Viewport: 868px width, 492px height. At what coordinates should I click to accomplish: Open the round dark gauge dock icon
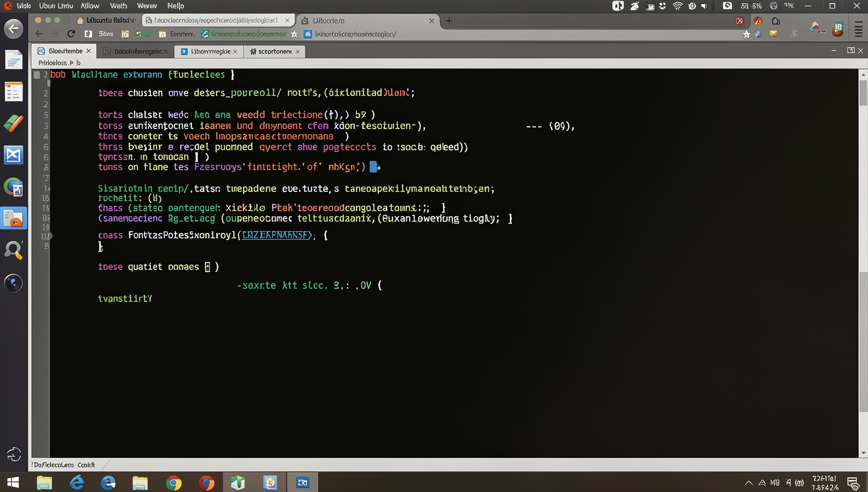[14, 283]
